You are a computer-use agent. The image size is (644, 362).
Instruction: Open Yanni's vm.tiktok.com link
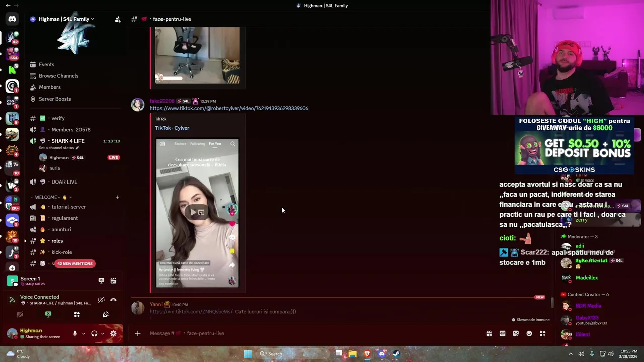191,312
